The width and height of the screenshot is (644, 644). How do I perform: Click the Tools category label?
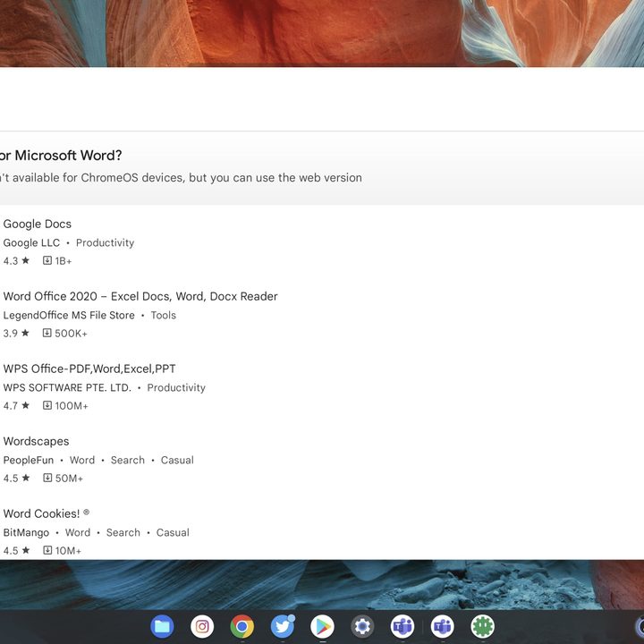164,315
